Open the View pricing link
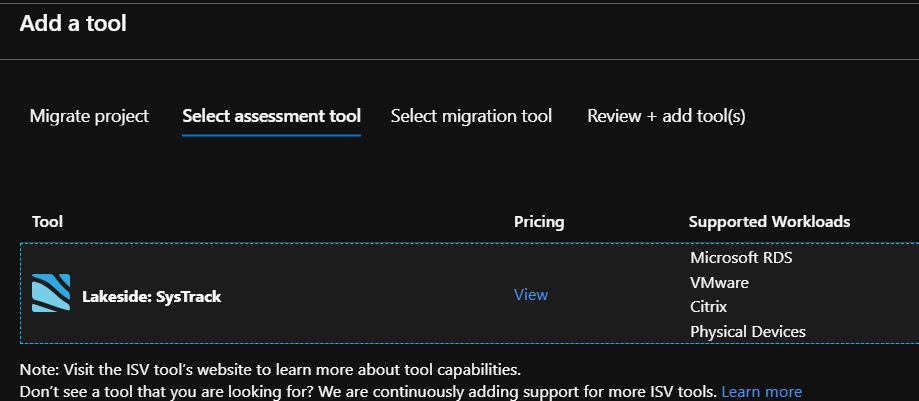Image resolution: width=919 pixels, height=401 pixels. (531, 294)
